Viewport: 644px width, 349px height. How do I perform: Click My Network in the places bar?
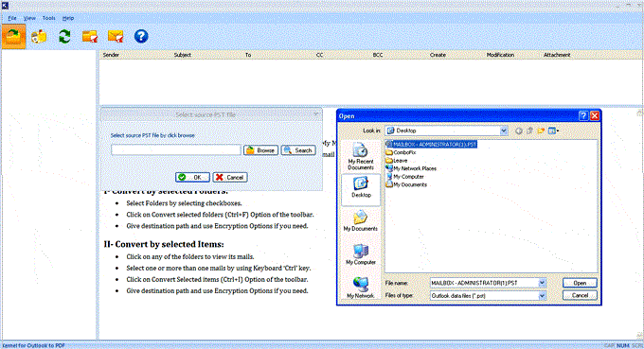pos(361,288)
